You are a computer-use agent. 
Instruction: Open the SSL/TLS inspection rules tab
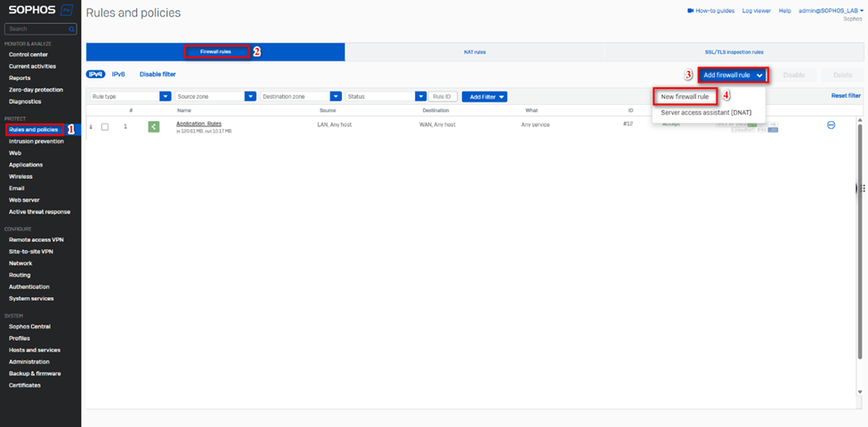(x=734, y=52)
